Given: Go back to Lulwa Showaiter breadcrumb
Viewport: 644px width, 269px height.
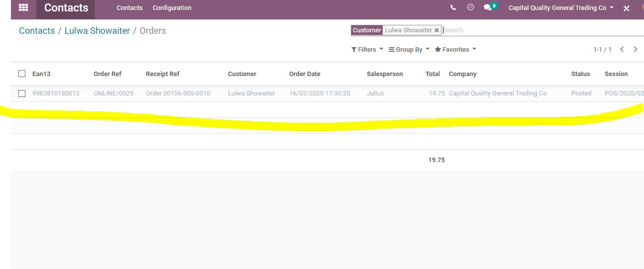Looking at the screenshot, I should point(97,31).
